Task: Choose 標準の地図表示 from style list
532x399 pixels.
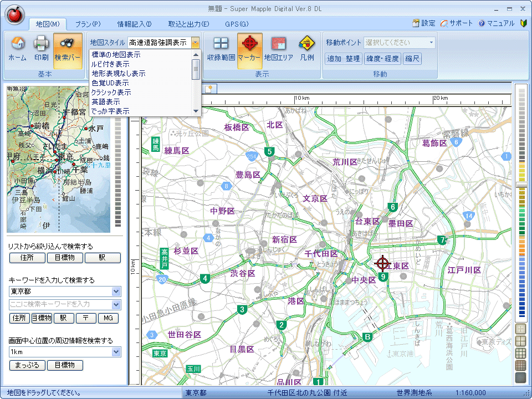Action: (x=140, y=55)
